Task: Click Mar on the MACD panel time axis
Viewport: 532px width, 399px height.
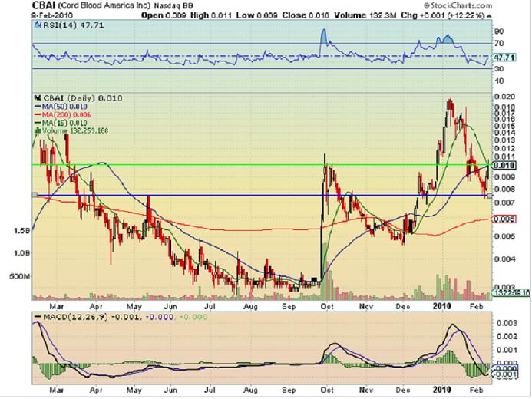Action: pyautogui.click(x=56, y=391)
